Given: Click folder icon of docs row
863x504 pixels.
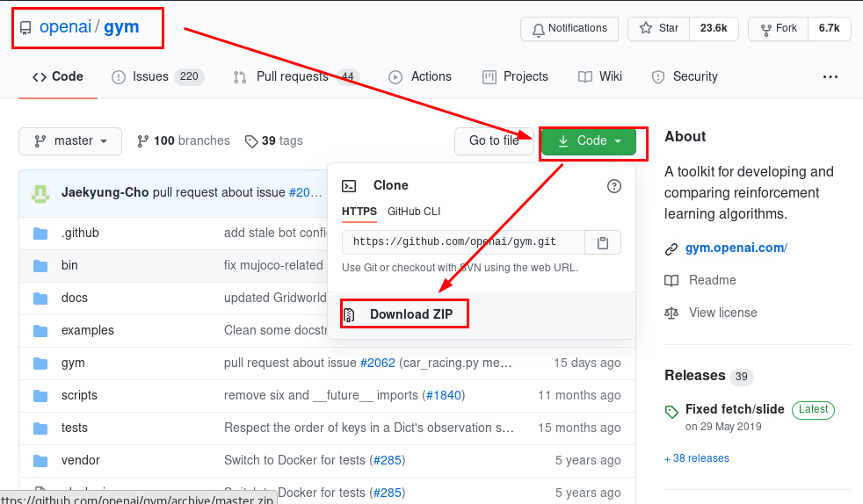Looking at the screenshot, I should (40, 299).
